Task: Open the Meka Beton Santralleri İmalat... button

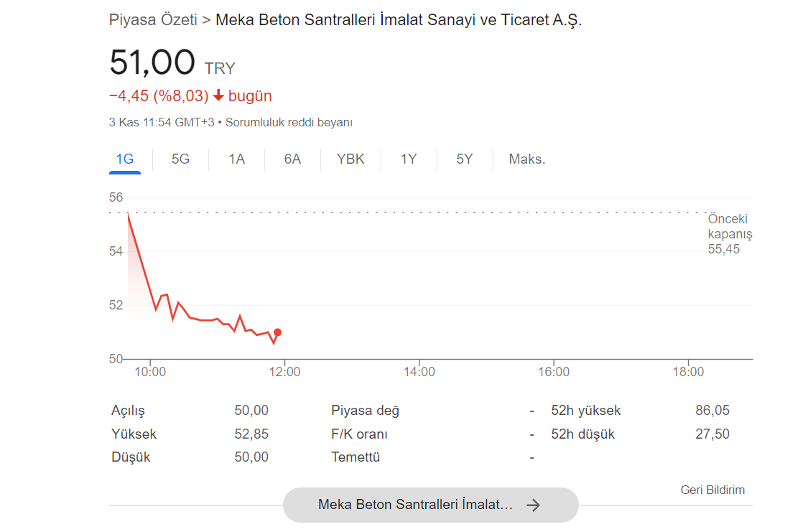Action: tap(431, 505)
